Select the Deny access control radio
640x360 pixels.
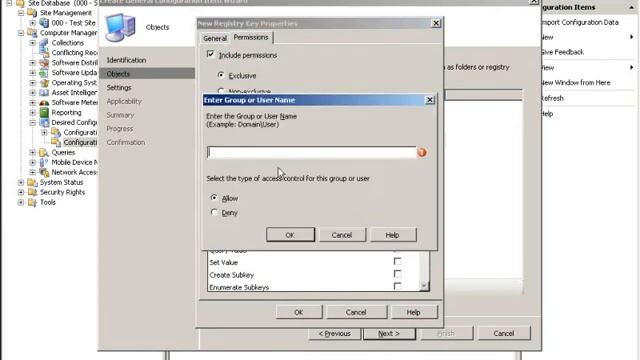coord(214,212)
